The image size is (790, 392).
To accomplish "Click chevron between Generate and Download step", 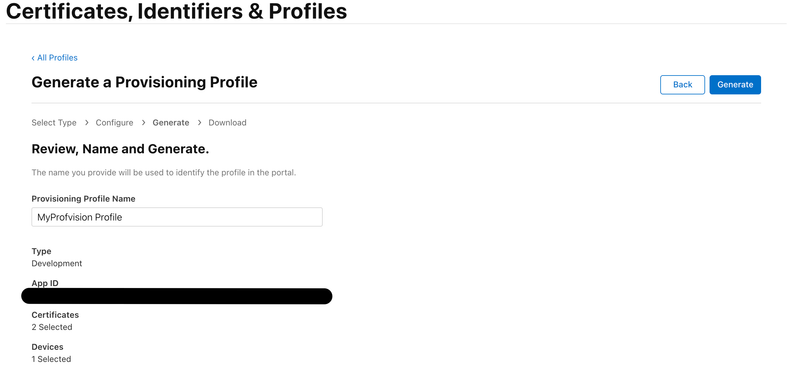I will [200, 122].
